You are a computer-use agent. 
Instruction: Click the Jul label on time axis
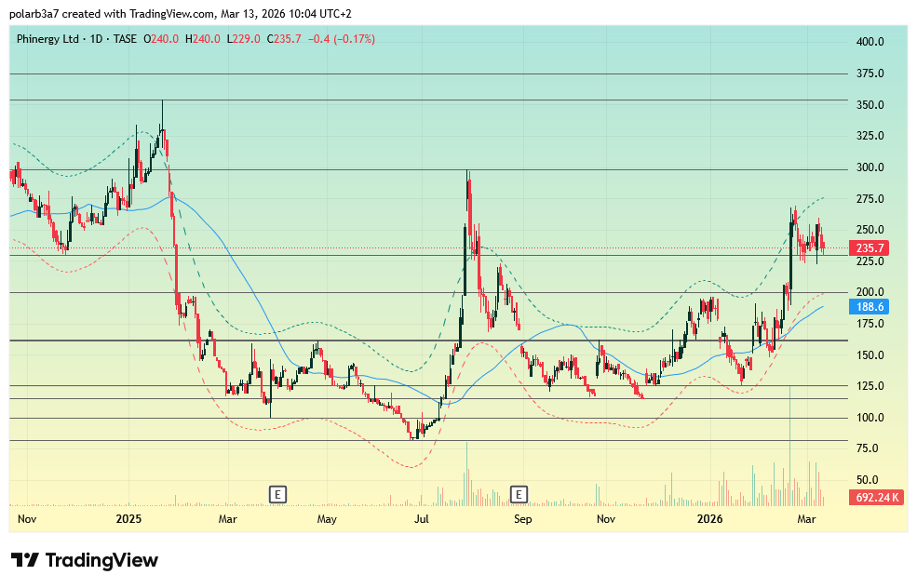pos(421,519)
